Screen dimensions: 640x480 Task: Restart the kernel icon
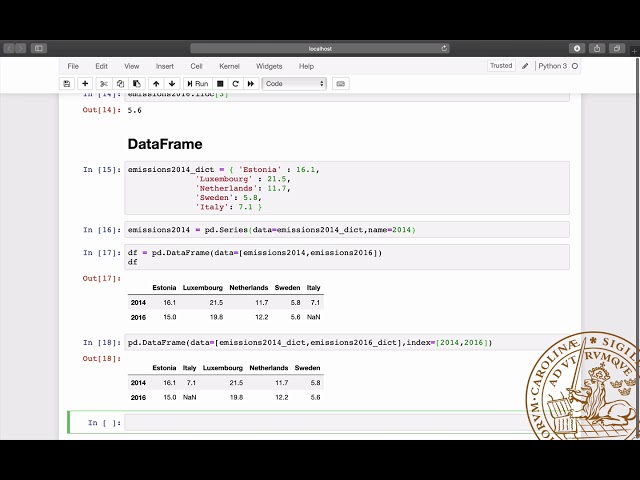[x=236, y=84]
